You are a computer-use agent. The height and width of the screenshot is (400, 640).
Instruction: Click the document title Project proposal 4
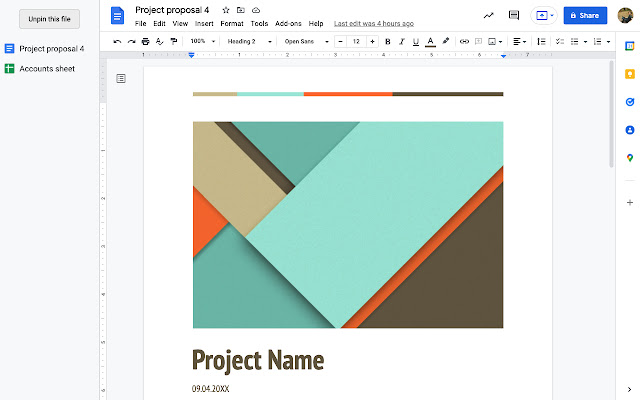click(x=172, y=10)
